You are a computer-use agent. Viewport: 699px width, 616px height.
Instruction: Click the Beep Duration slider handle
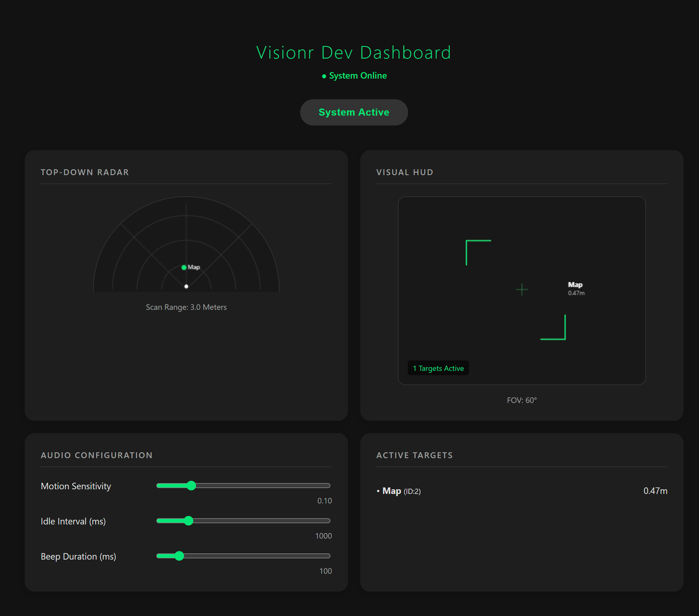point(179,556)
